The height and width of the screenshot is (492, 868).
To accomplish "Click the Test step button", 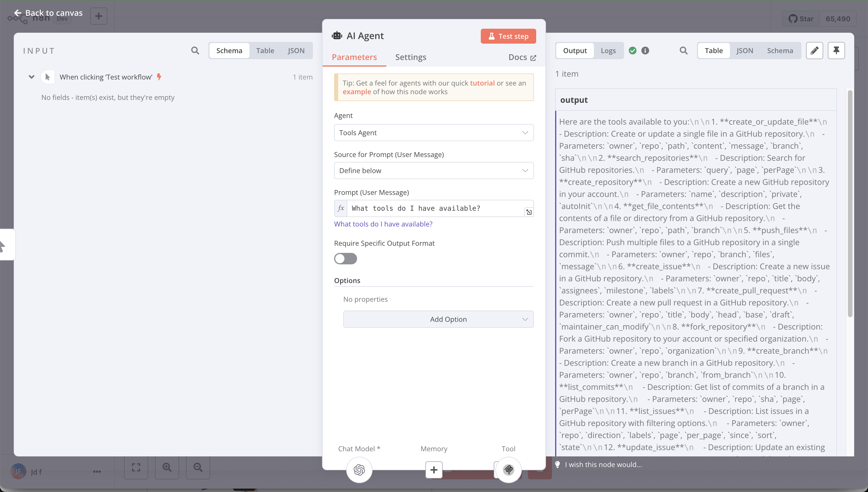I will 508,36.
